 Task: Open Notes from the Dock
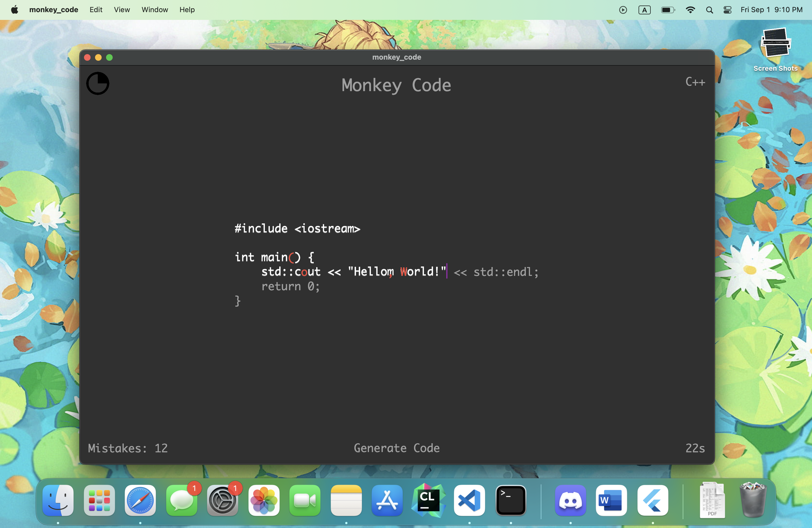pyautogui.click(x=346, y=500)
